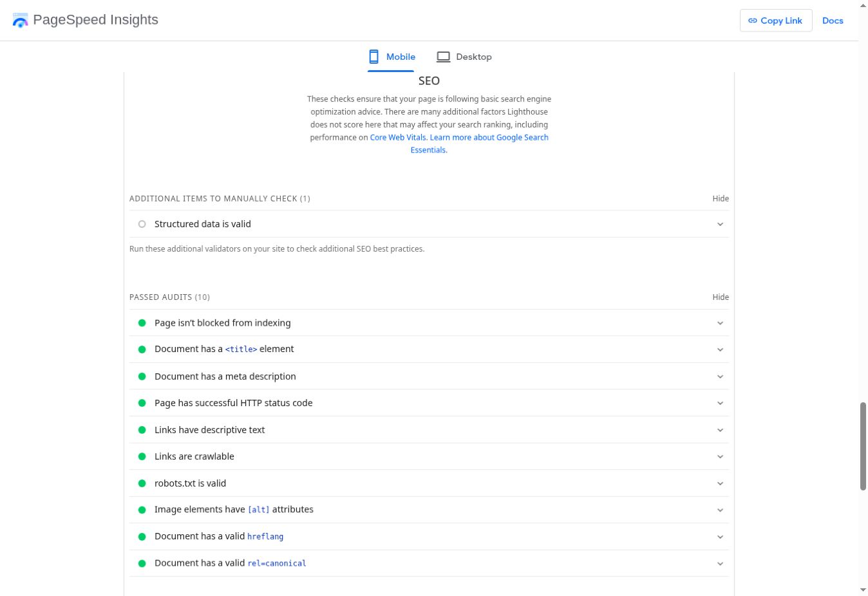Copy the report link with Copy Link
Viewport: 868px width, 596px height.
click(x=776, y=21)
